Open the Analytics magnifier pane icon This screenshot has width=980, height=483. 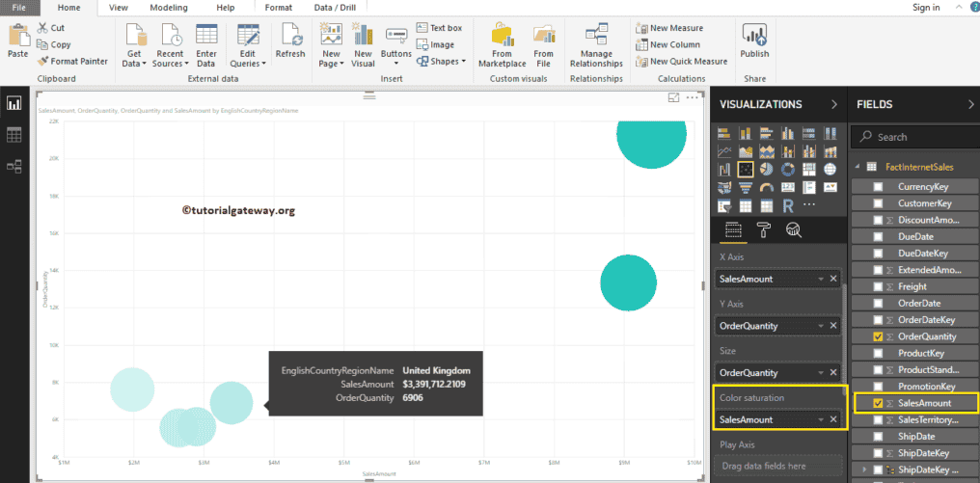[x=794, y=228]
